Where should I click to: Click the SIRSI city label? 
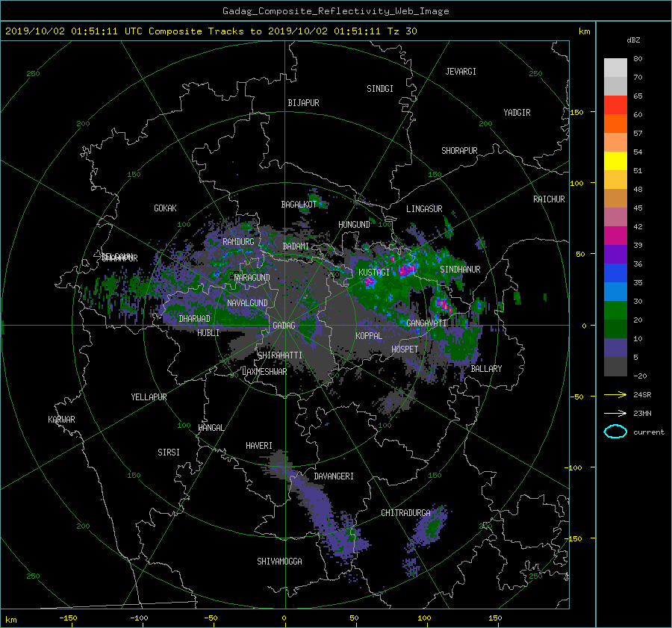(169, 453)
